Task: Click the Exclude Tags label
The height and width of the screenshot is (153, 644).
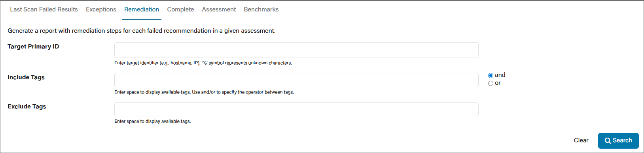Action: [27, 106]
